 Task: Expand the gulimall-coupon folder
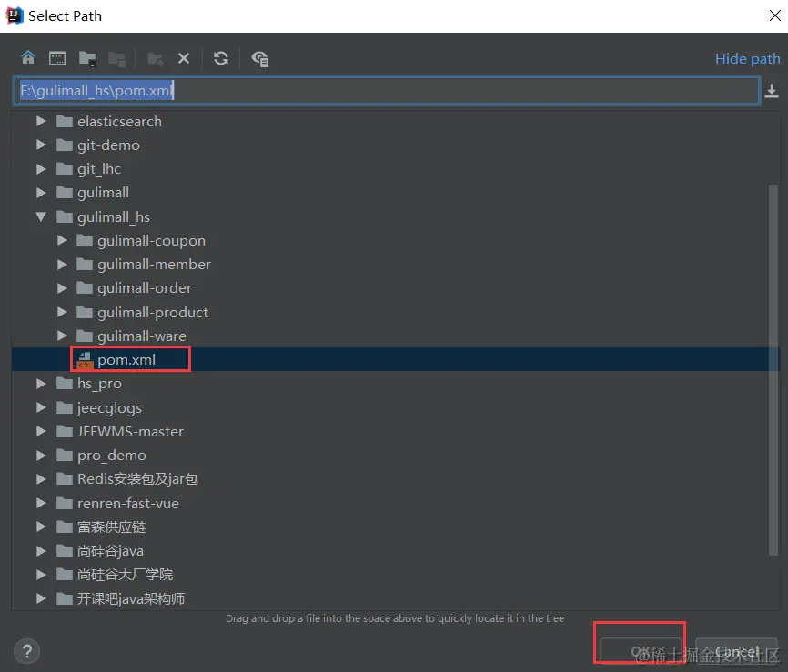(x=62, y=240)
